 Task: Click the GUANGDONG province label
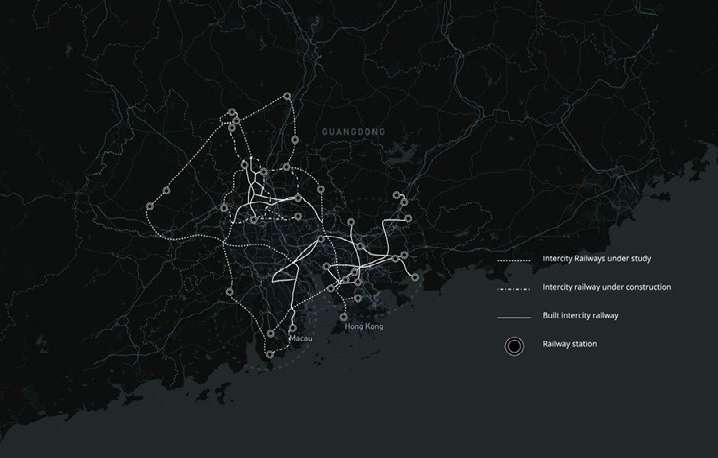tap(353, 132)
